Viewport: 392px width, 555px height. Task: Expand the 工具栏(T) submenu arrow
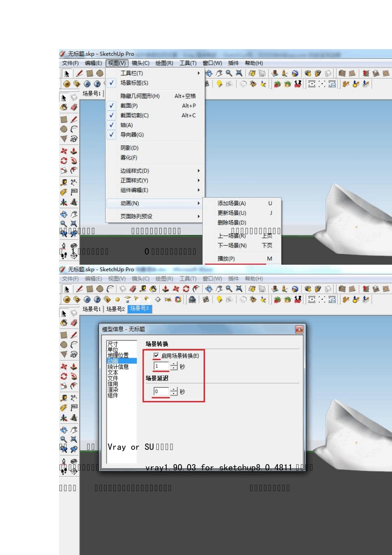coord(198,73)
